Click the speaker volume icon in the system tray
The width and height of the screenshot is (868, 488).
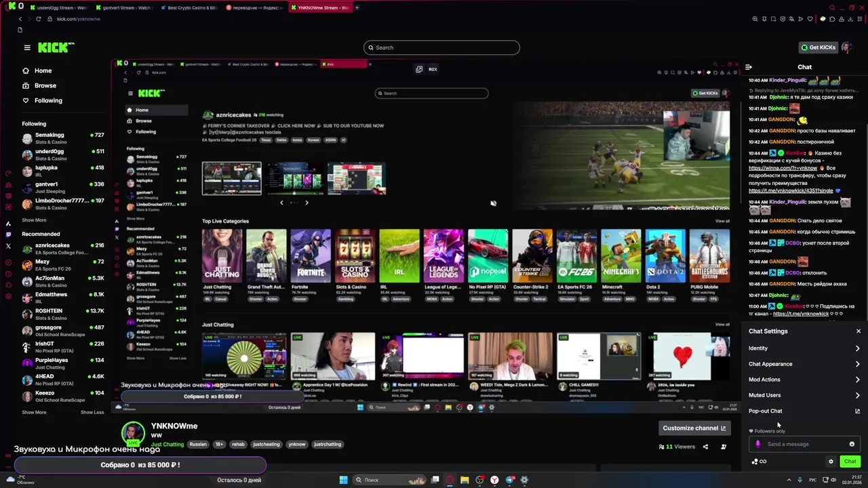(833, 480)
